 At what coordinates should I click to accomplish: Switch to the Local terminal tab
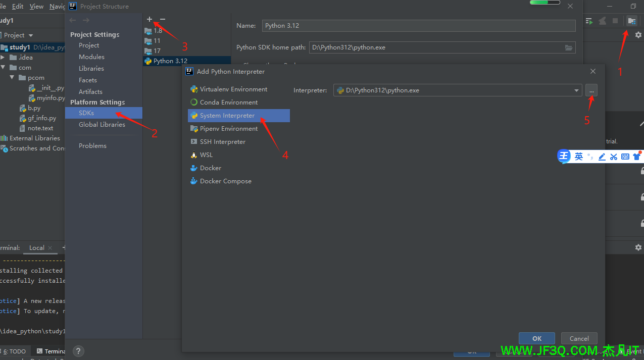pos(37,248)
